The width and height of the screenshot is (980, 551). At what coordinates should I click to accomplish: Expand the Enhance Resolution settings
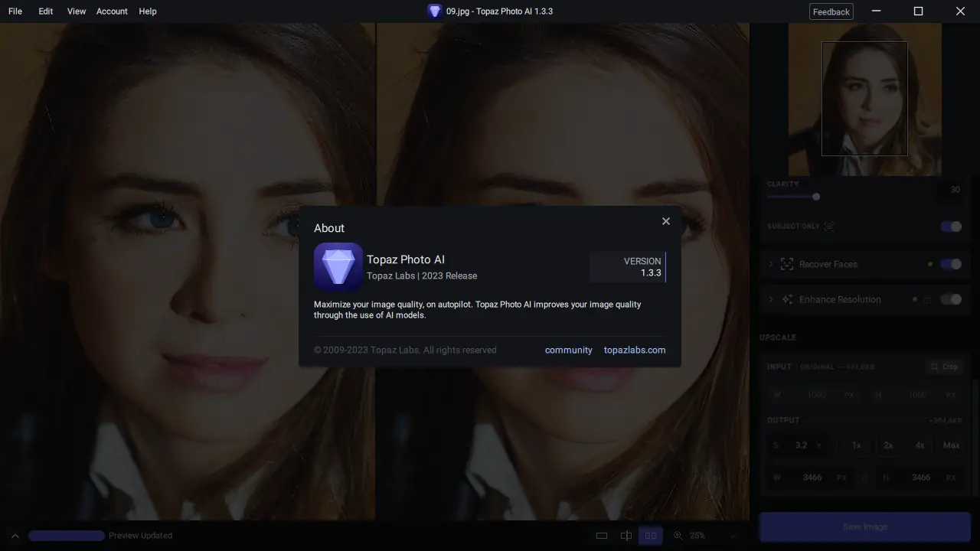tap(770, 299)
